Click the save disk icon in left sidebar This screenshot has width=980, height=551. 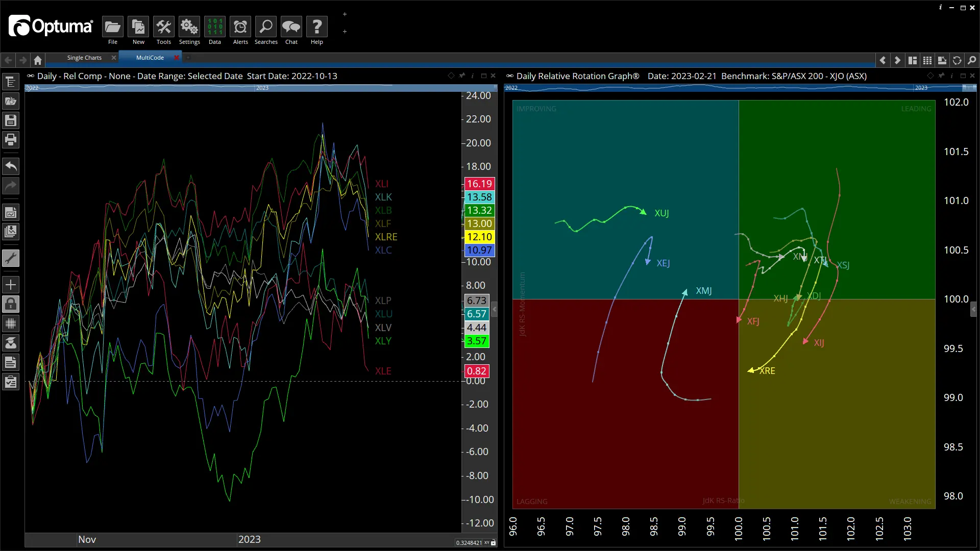pos(11,120)
